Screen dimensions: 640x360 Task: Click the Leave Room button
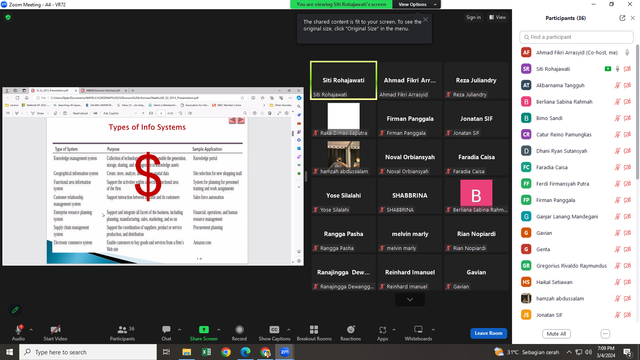489,333
